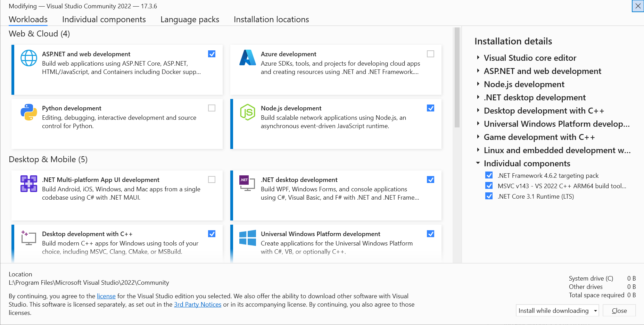The image size is (644, 325).
Task: Expand .NET desktop development installation details
Action: pos(478,97)
